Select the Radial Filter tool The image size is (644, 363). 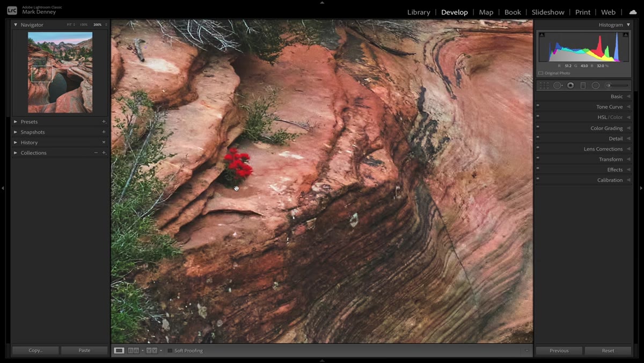point(596,85)
